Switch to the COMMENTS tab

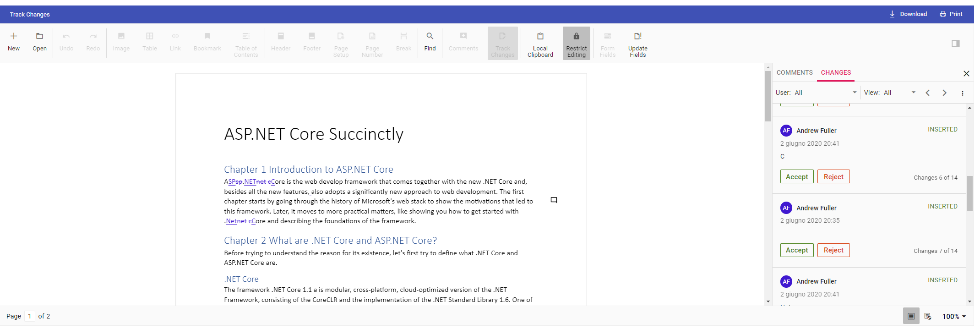pos(795,72)
